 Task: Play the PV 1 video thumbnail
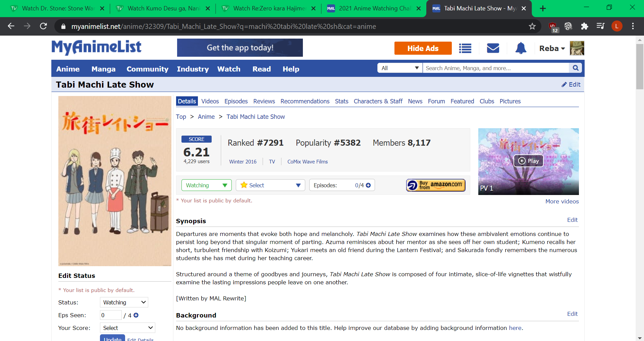point(529,161)
